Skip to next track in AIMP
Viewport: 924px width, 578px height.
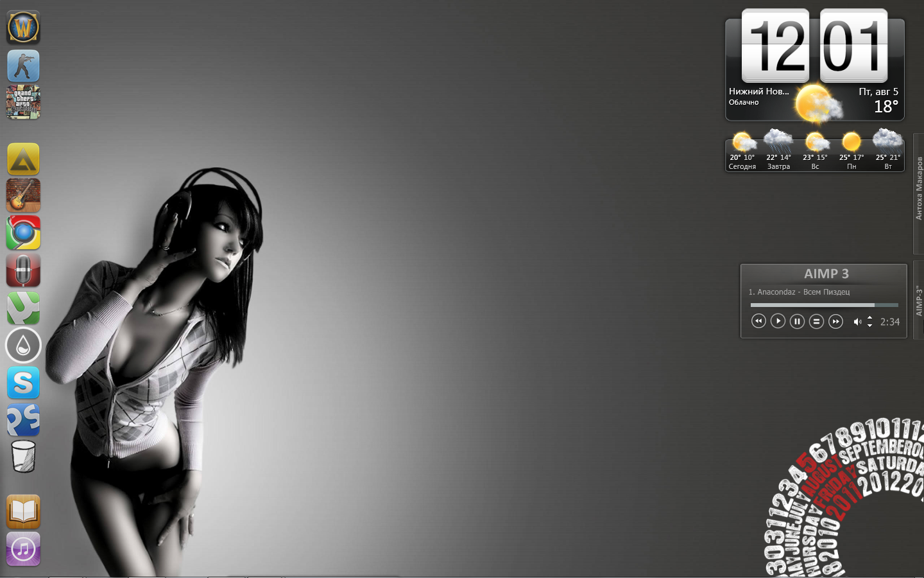pos(835,321)
